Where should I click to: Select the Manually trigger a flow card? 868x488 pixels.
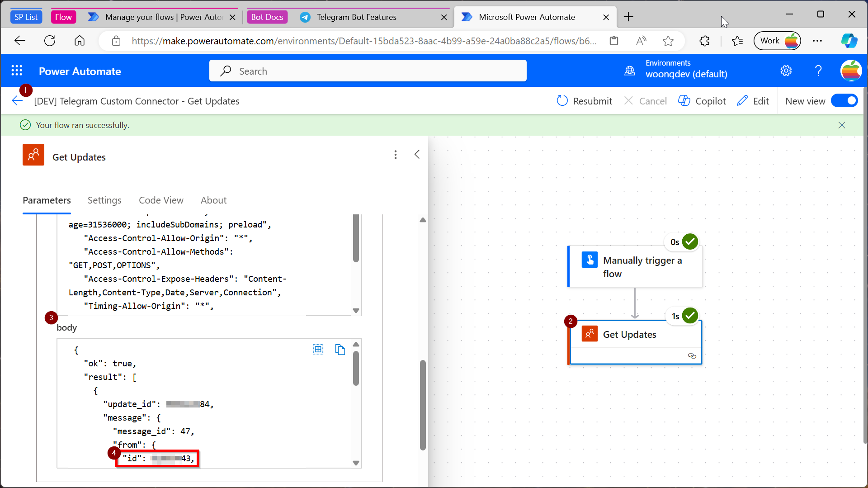pos(635,267)
